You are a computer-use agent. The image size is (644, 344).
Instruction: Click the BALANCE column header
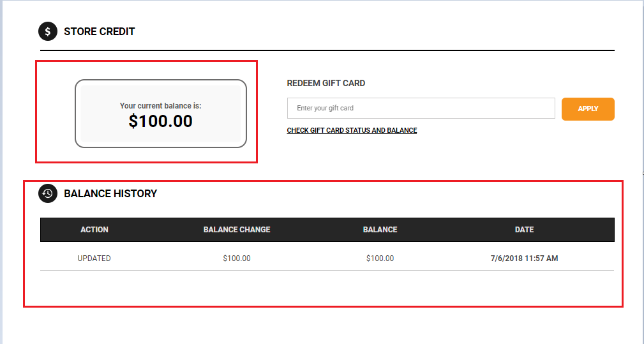coord(380,230)
